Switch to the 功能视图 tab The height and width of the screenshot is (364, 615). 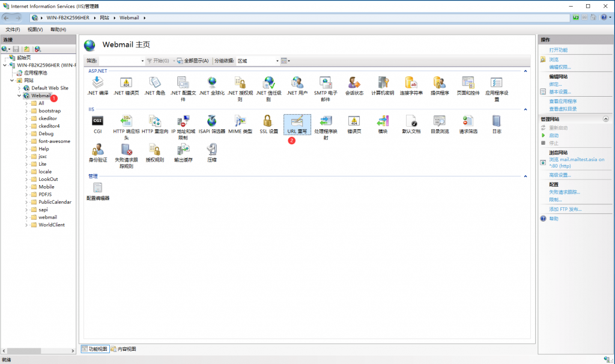click(x=95, y=349)
